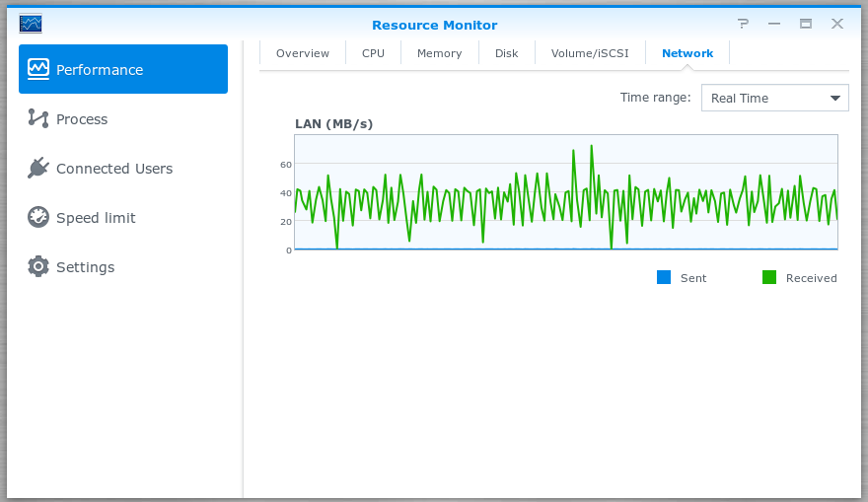Open the Settings section label
Screen dimensions: 868x502
pos(85,266)
